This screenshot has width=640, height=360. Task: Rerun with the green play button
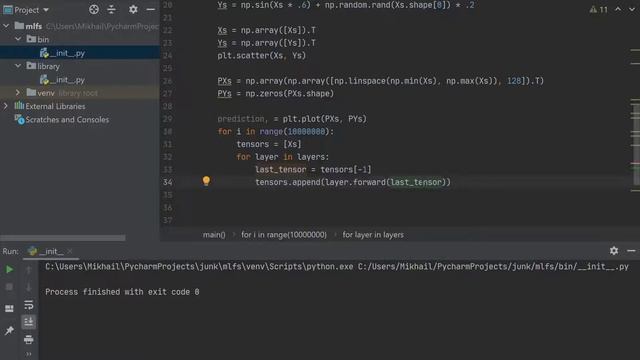pyautogui.click(x=9, y=269)
